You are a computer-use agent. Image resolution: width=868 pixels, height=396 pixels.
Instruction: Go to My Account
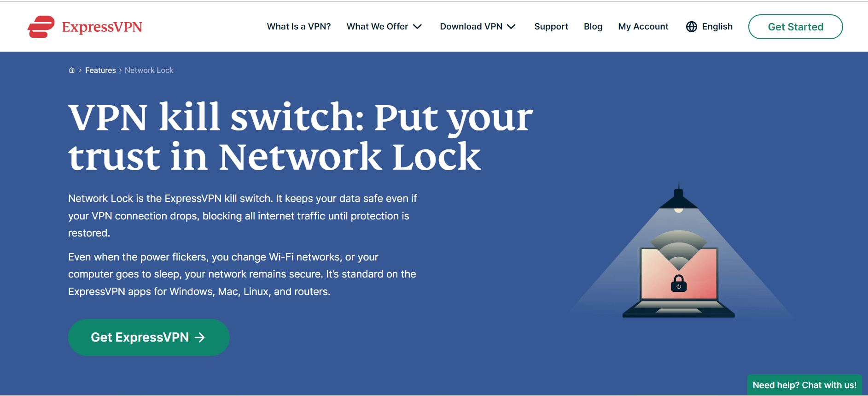(643, 26)
